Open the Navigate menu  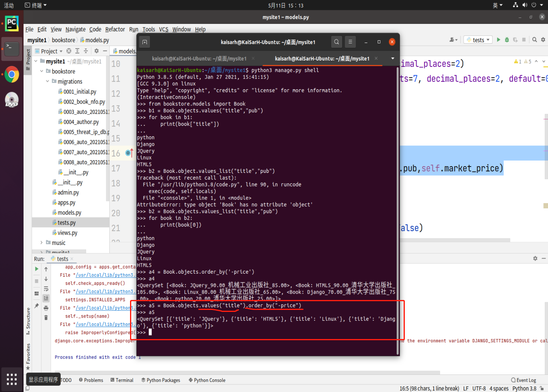[x=75, y=29]
